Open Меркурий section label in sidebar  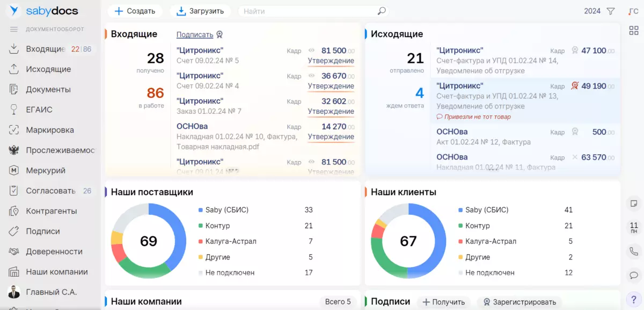[x=46, y=170]
